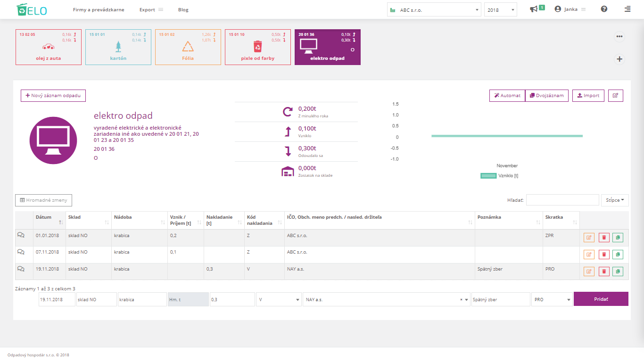This screenshot has width=644, height=362.
Task: Click the large elektro odpad monitor icon
Action: (x=53, y=140)
